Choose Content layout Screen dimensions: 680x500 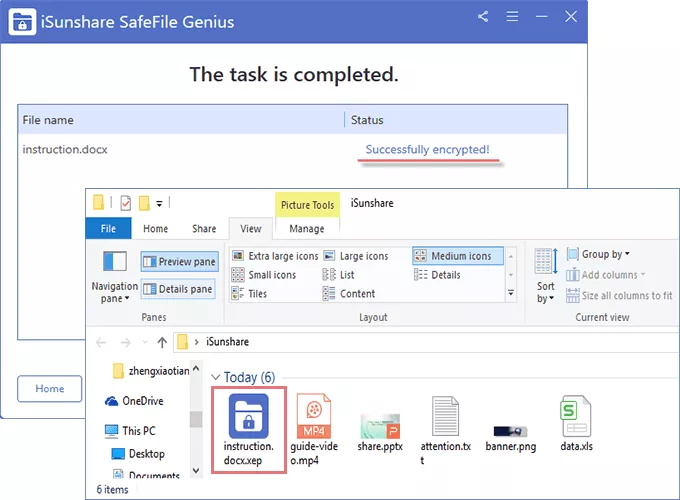tap(349, 294)
